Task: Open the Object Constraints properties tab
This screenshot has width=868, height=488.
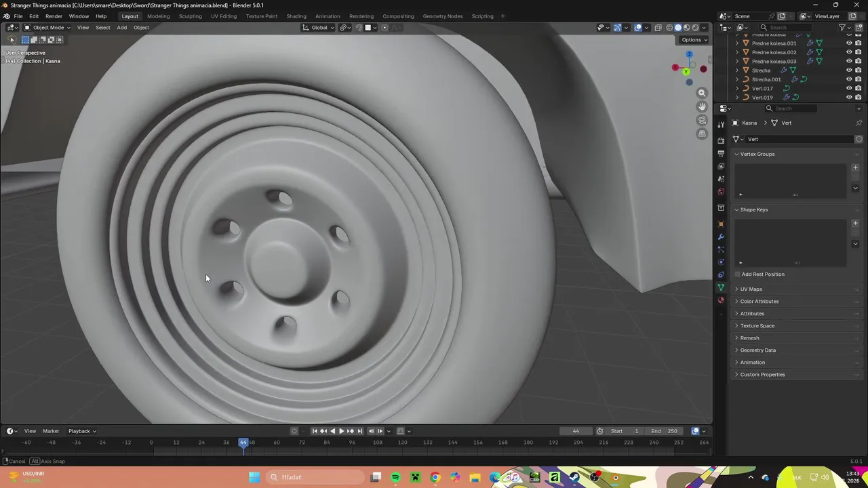Action: click(x=721, y=274)
